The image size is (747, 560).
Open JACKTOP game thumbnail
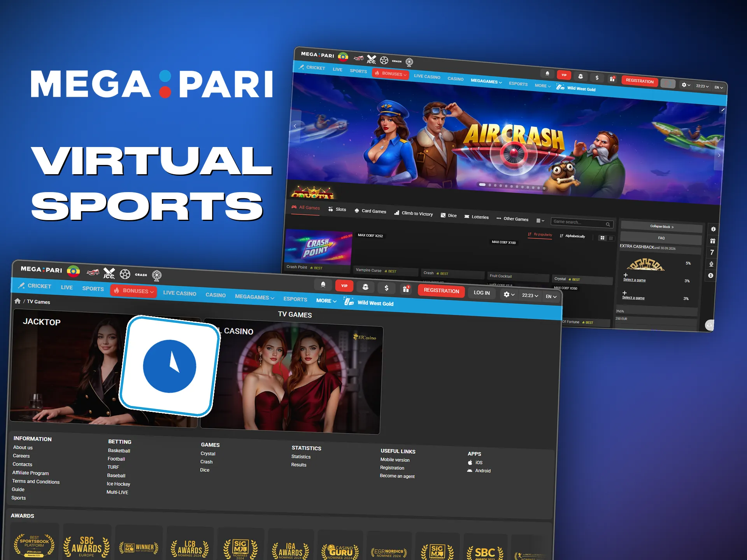point(104,369)
